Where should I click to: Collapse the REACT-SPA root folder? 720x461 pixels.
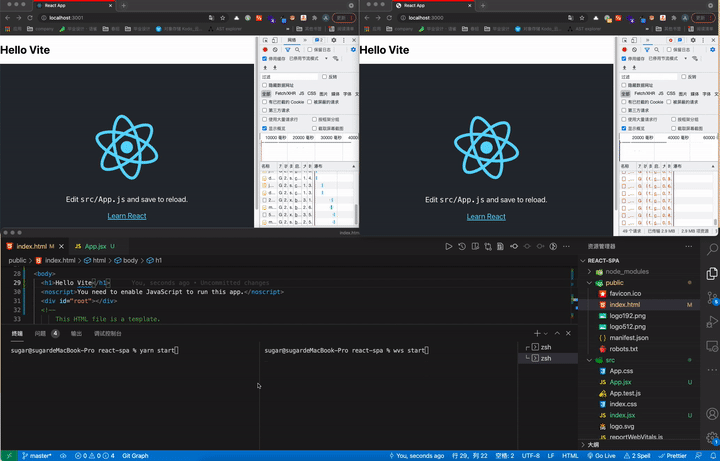point(583,261)
